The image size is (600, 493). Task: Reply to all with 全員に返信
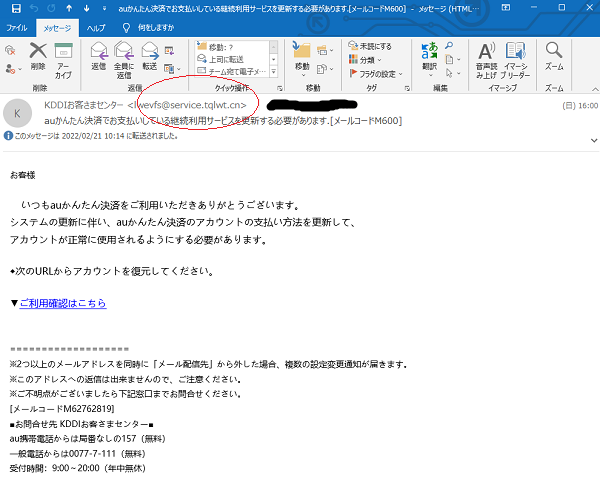click(x=124, y=60)
